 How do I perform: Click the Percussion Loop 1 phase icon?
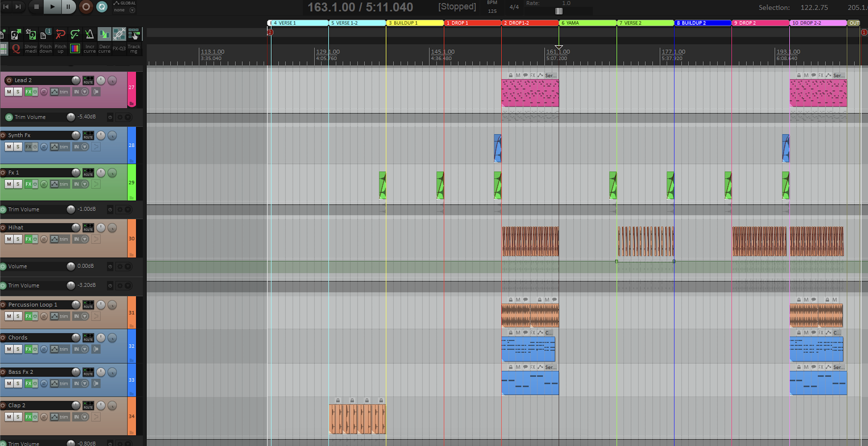[x=44, y=316]
